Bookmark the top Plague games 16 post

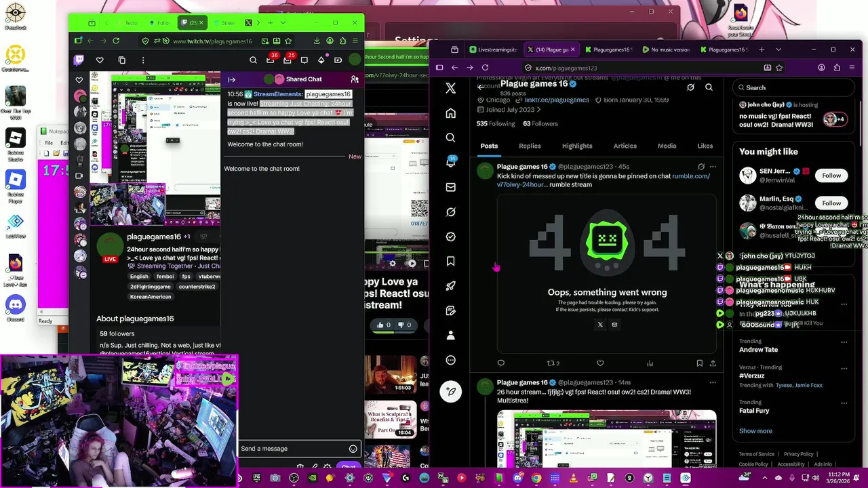699,363
